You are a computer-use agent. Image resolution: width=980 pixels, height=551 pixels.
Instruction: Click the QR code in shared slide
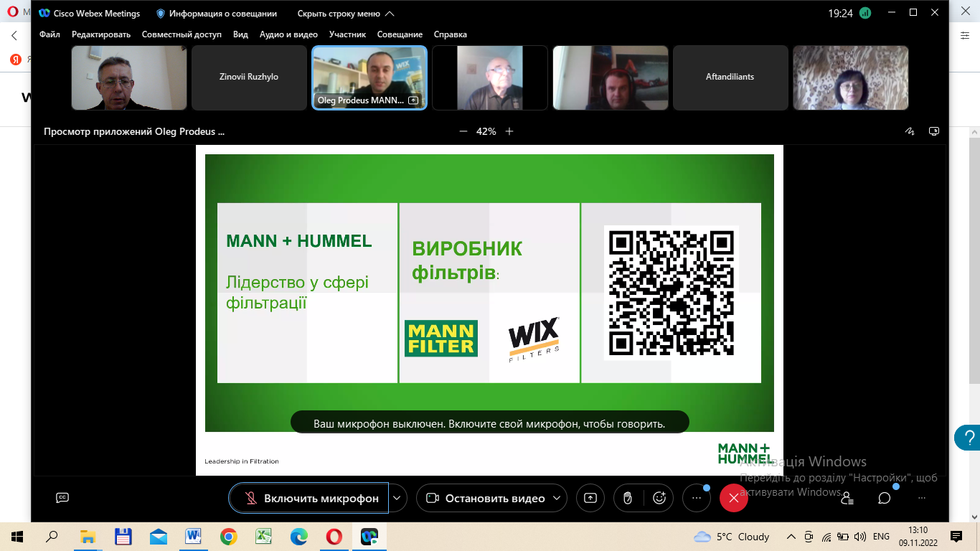click(x=672, y=293)
